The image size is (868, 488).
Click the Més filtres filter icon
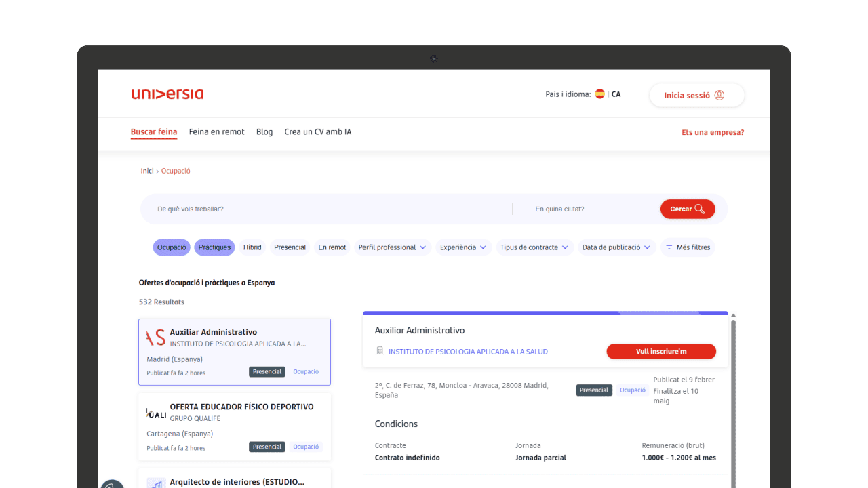click(x=669, y=247)
